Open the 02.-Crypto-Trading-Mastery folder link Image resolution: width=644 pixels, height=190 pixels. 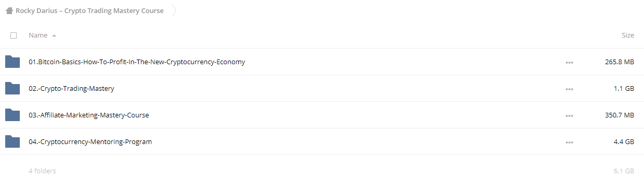pyautogui.click(x=71, y=88)
